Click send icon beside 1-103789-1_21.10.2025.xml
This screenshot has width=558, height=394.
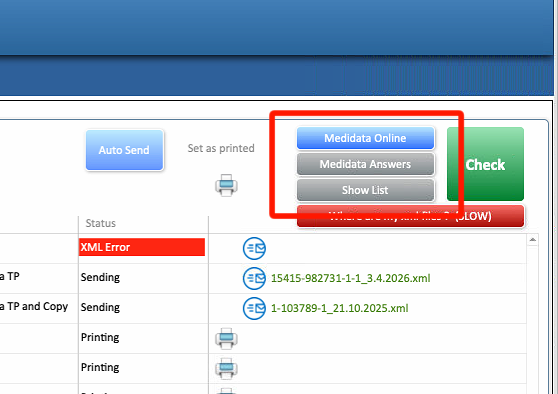point(254,308)
